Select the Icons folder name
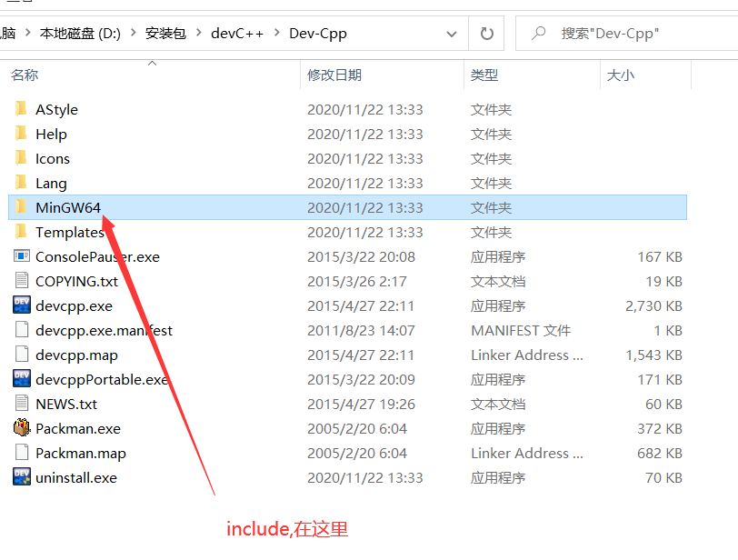Screen dimensions: 738x560 pyautogui.click(x=53, y=158)
